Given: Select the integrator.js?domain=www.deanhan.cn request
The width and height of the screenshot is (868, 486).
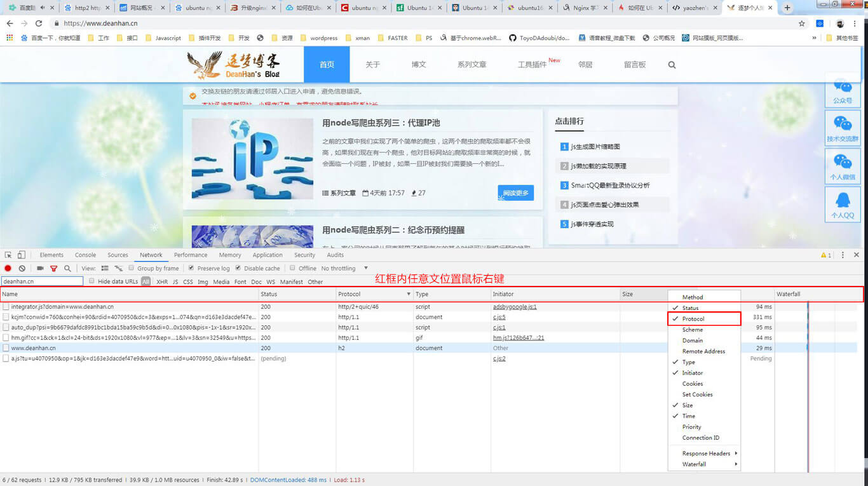Looking at the screenshot, I should pos(61,306).
